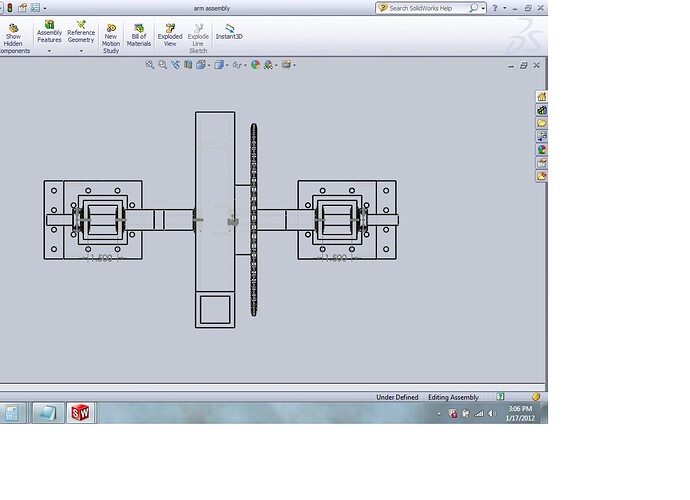Click the search magnifier icon
Screen dimensions: 690x500
point(473,8)
